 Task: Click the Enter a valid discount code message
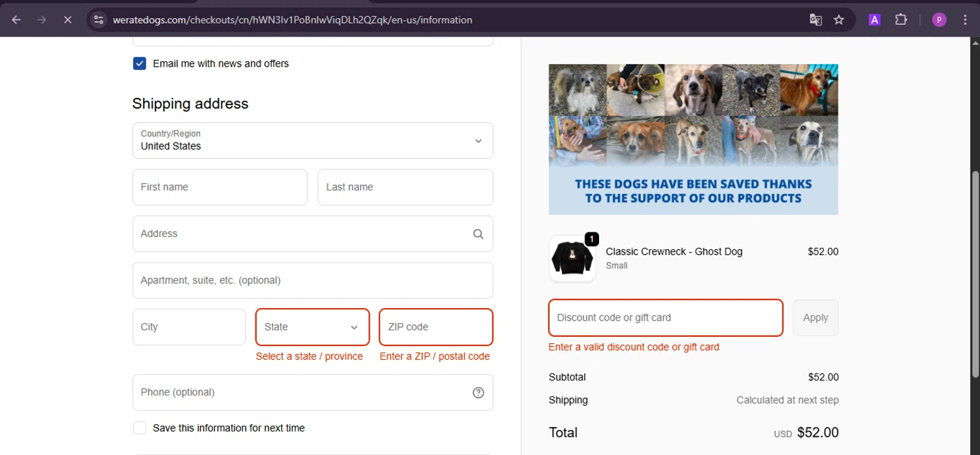click(x=634, y=347)
